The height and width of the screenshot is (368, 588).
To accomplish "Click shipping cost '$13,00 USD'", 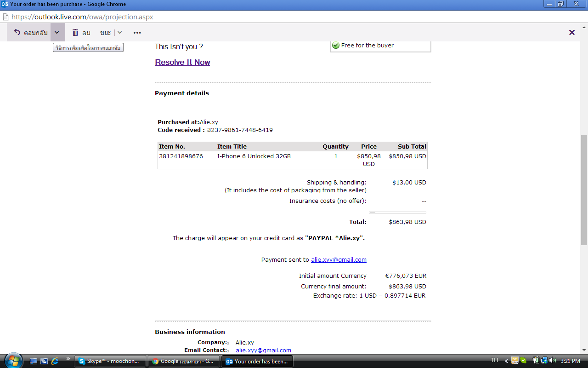I will click(x=409, y=183).
